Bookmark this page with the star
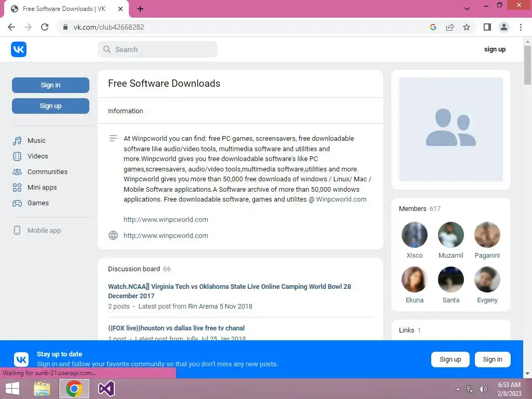Screen dimensions: 532x399 pyautogui.click(x=467, y=27)
